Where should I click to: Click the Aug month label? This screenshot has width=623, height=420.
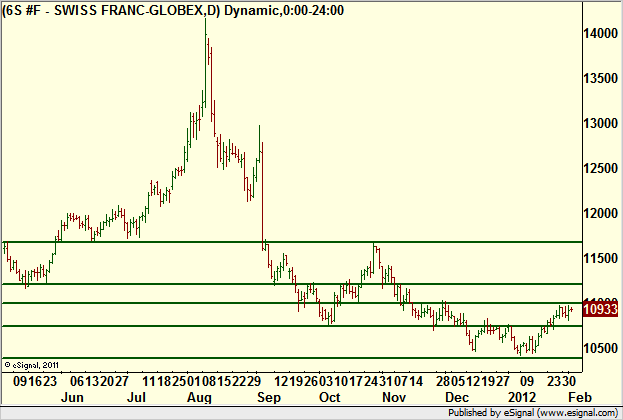click(x=199, y=397)
